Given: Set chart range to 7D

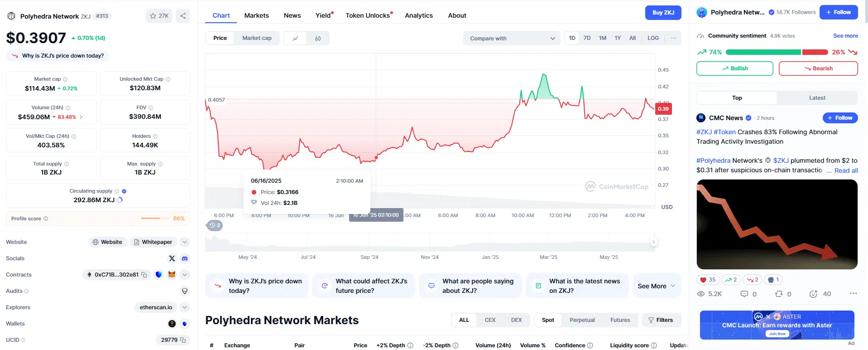Looking at the screenshot, I should pyautogui.click(x=587, y=38).
